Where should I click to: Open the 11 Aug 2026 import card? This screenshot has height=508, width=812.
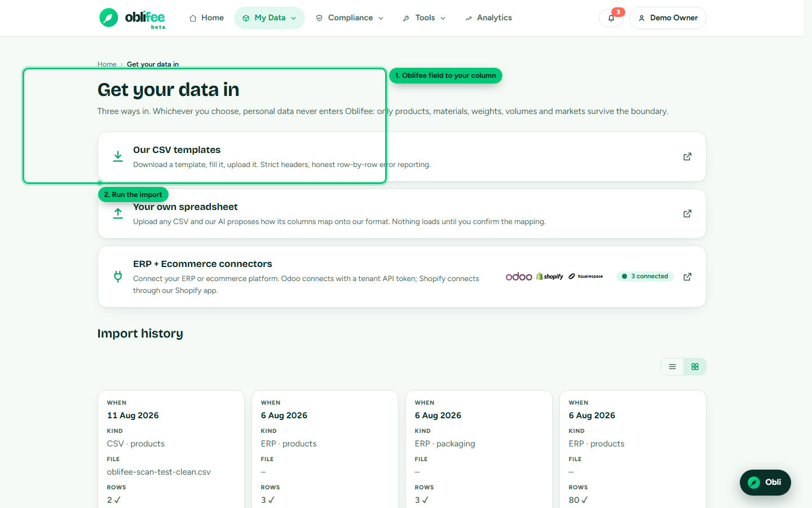[x=171, y=449]
